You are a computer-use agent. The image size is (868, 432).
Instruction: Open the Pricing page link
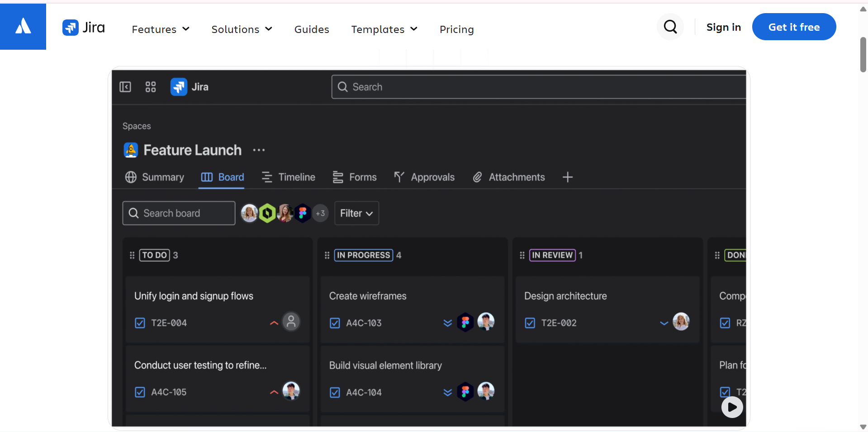click(457, 29)
